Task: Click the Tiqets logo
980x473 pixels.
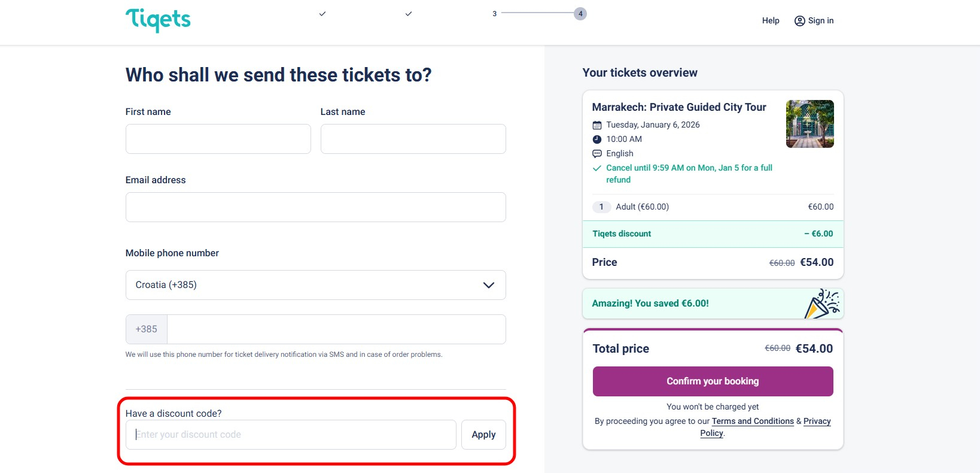Action: (157, 20)
